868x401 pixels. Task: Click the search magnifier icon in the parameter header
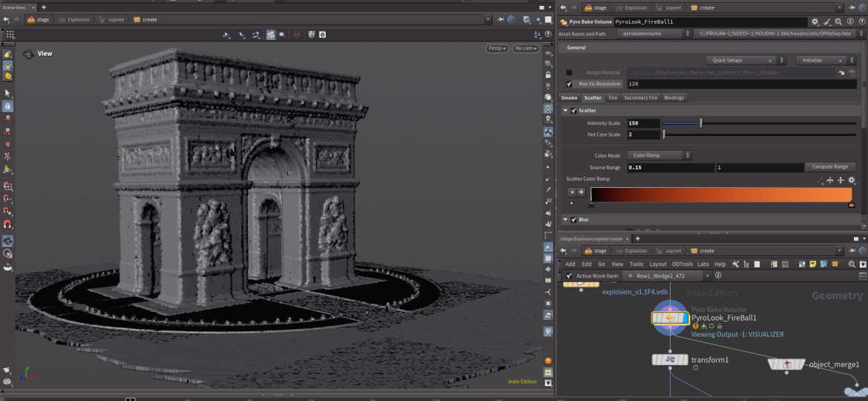pyautogui.click(x=838, y=22)
